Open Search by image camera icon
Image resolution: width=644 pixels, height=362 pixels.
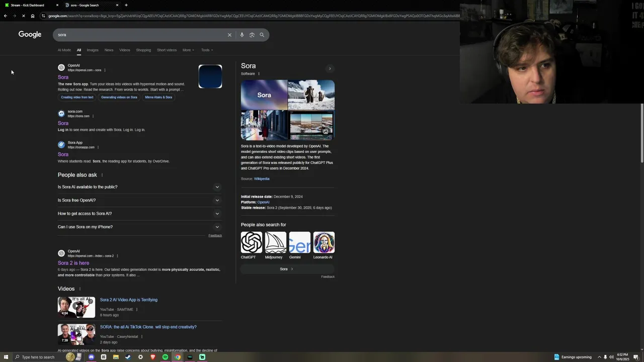252,35
